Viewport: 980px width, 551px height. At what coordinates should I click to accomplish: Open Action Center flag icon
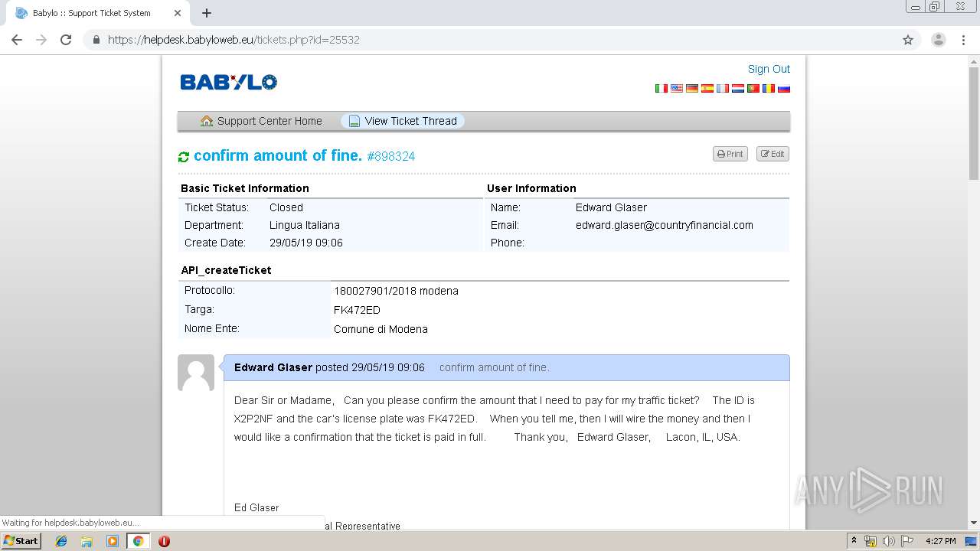906,541
